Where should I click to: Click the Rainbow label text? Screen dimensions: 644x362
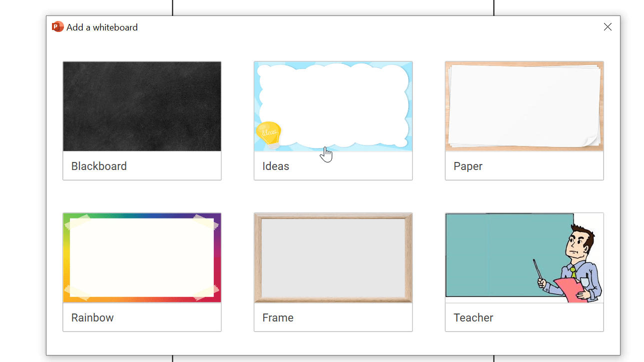pyautogui.click(x=92, y=317)
